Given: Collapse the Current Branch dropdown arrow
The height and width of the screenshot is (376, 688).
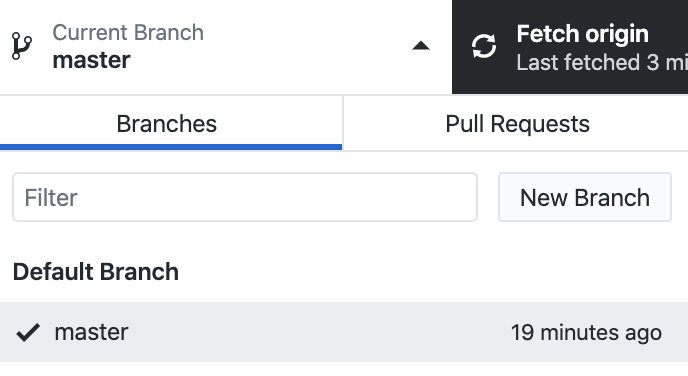Looking at the screenshot, I should (x=421, y=46).
